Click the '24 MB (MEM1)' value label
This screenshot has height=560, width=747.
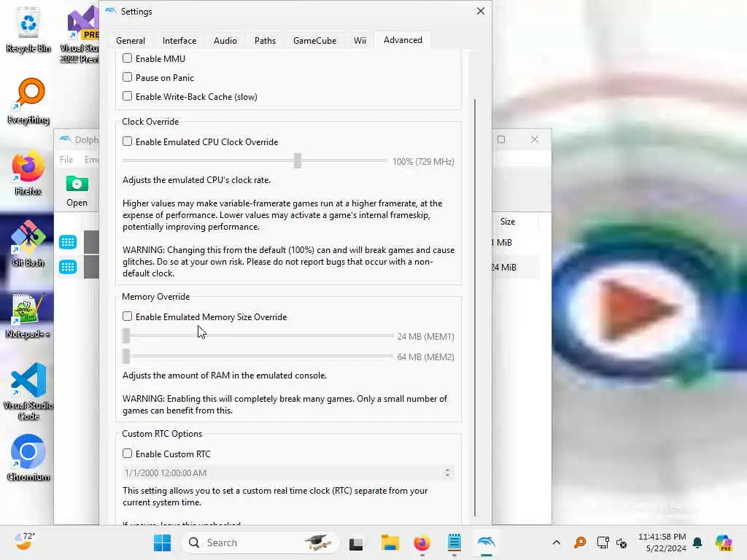coord(425,336)
